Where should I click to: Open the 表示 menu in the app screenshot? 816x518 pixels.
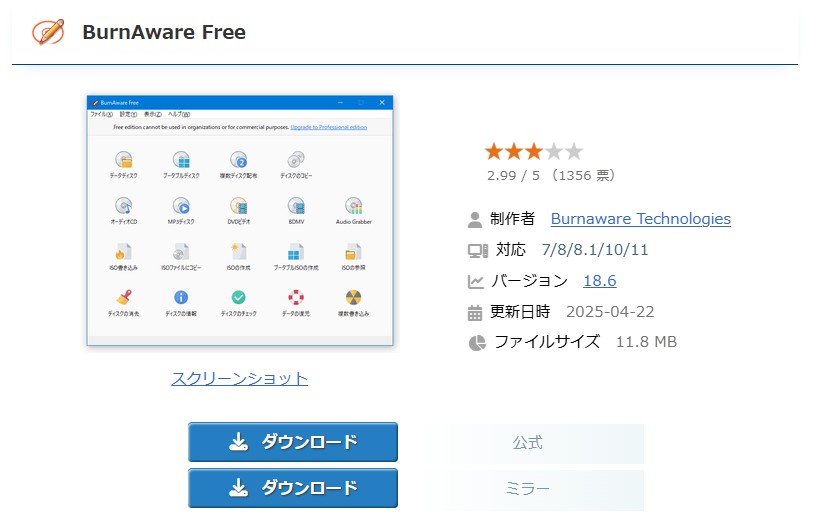tap(152, 114)
